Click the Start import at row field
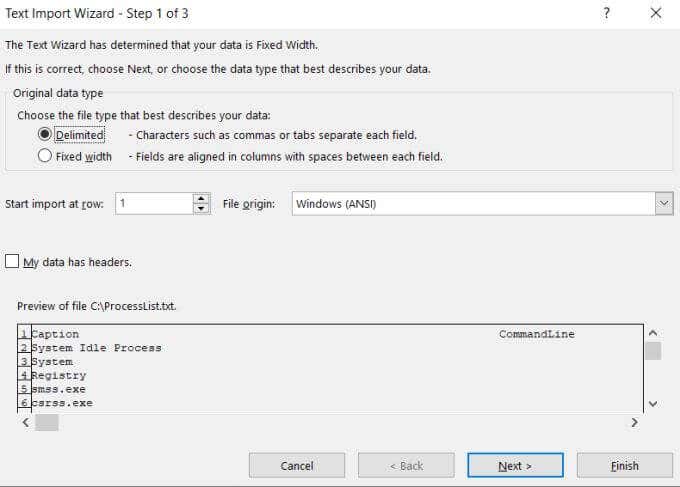 pyautogui.click(x=153, y=203)
